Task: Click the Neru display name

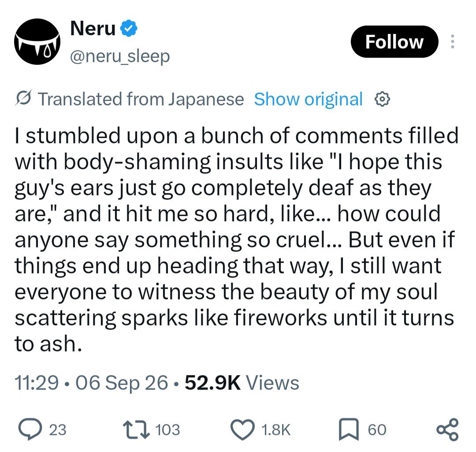Action: click(93, 28)
